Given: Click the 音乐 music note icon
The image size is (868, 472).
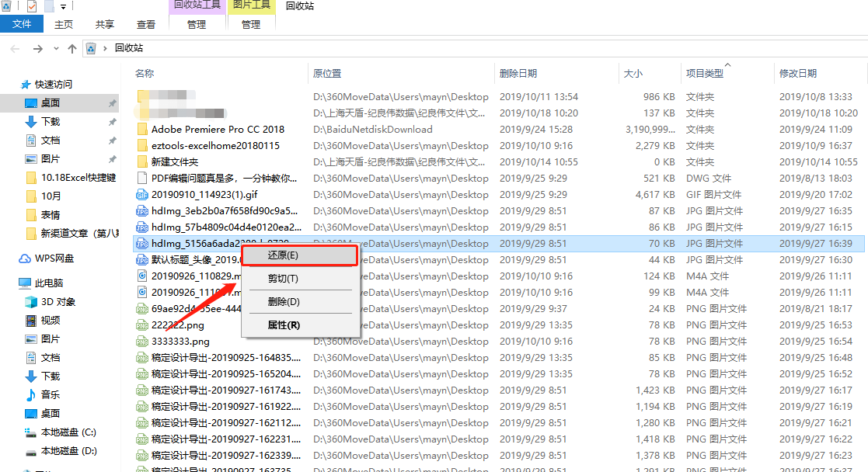Looking at the screenshot, I should coord(31,394).
